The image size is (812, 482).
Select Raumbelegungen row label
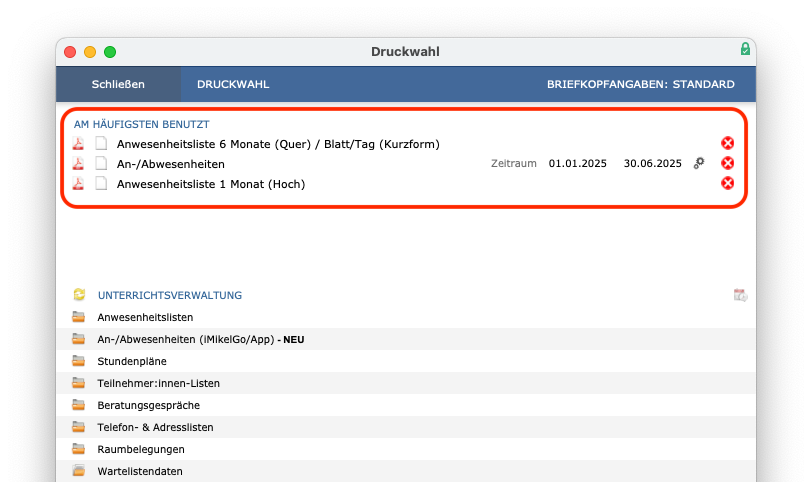[141, 449]
